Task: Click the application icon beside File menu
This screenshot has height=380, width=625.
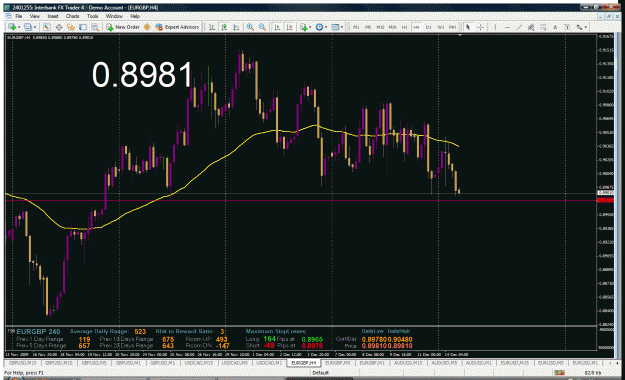Action: (8, 16)
